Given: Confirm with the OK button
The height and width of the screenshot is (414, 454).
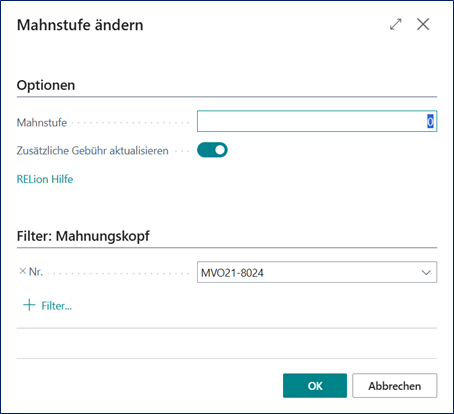Looking at the screenshot, I should pyautogui.click(x=315, y=386).
